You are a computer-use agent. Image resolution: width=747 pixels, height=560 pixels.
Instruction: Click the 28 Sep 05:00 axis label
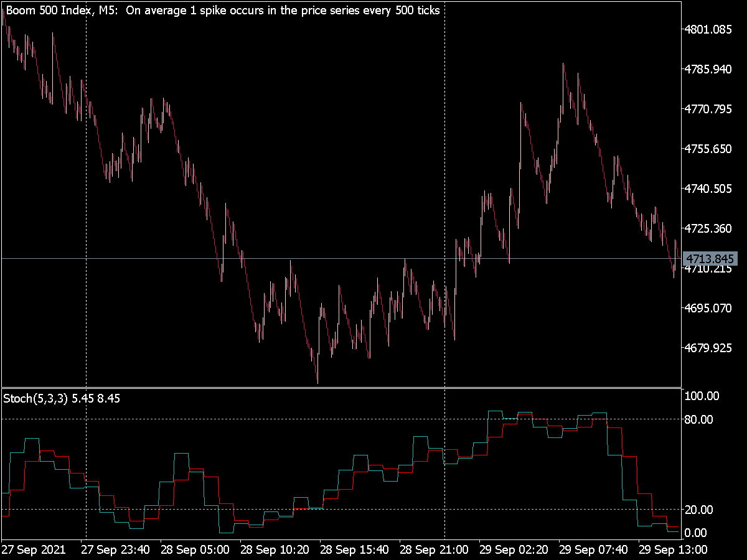click(194, 549)
